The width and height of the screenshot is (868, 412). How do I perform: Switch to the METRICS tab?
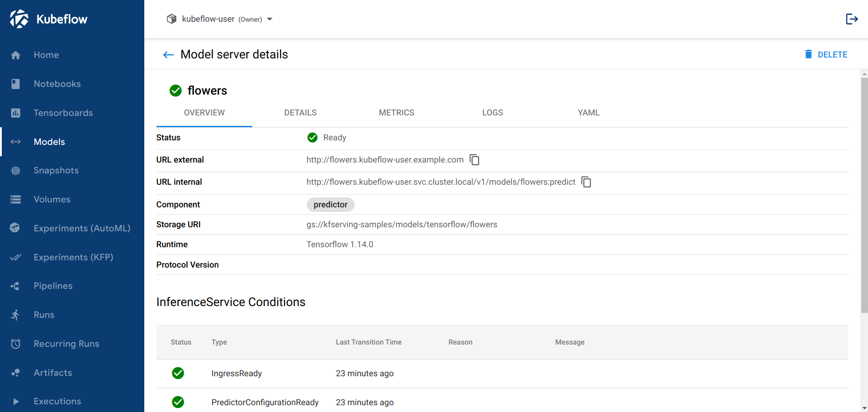[x=396, y=113]
